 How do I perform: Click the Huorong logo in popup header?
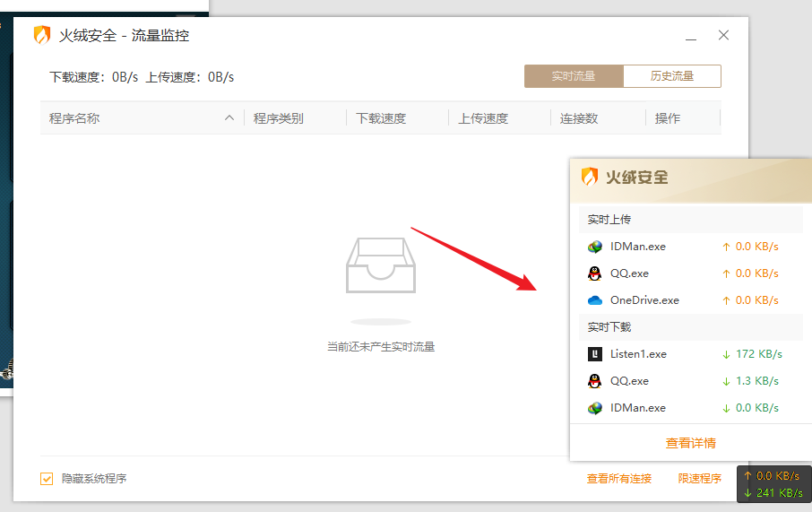pos(590,177)
